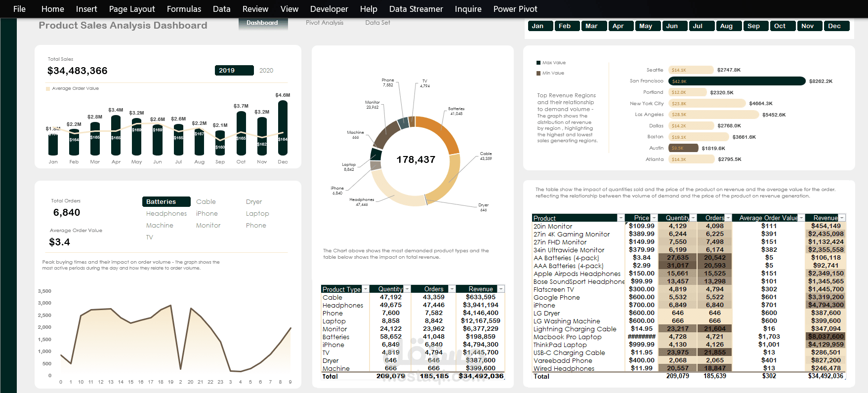Switch to the View tab

[289, 9]
